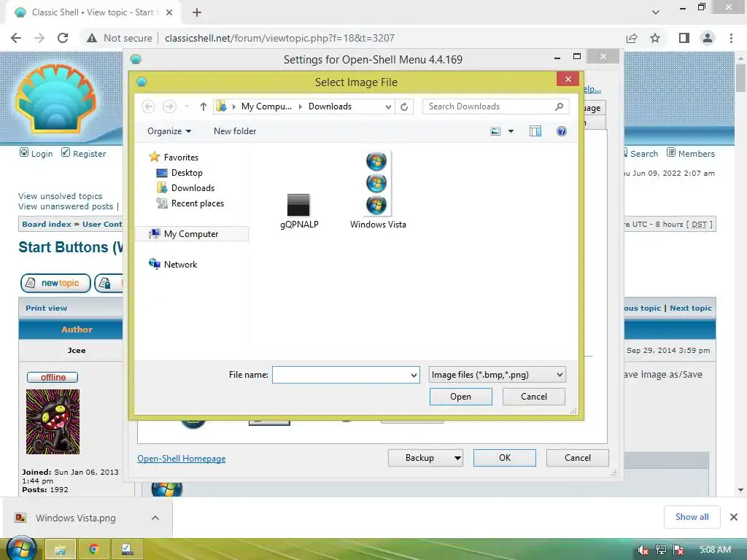Select My Computer in navigation pane
Viewport: 747px width, 560px height.
pyautogui.click(x=191, y=234)
